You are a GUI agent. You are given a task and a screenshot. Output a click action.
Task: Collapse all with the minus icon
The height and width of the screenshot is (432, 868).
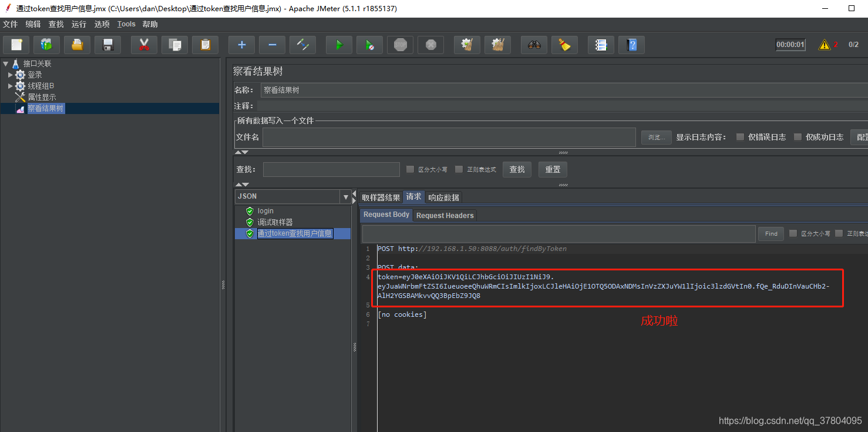point(272,45)
